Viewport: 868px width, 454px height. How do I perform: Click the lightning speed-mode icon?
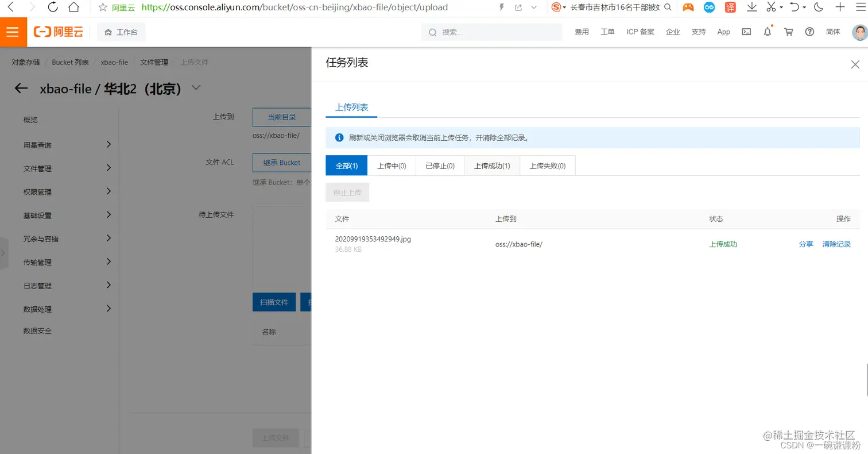[x=502, y=7]
